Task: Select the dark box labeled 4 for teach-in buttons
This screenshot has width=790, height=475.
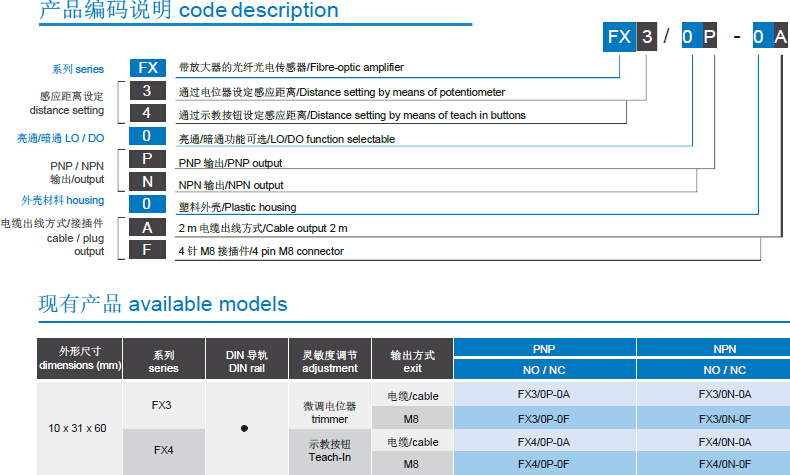Action: 147,114
